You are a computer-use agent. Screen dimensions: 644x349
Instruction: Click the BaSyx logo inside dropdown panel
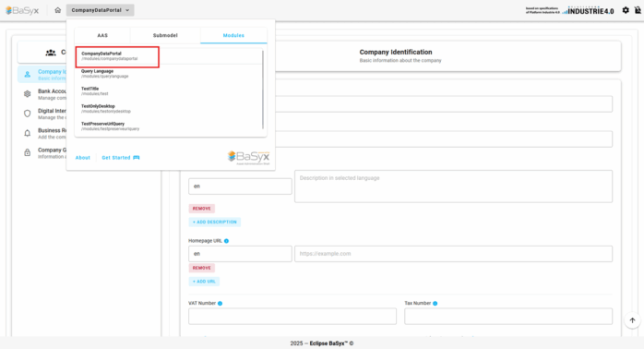click(248, 158)
